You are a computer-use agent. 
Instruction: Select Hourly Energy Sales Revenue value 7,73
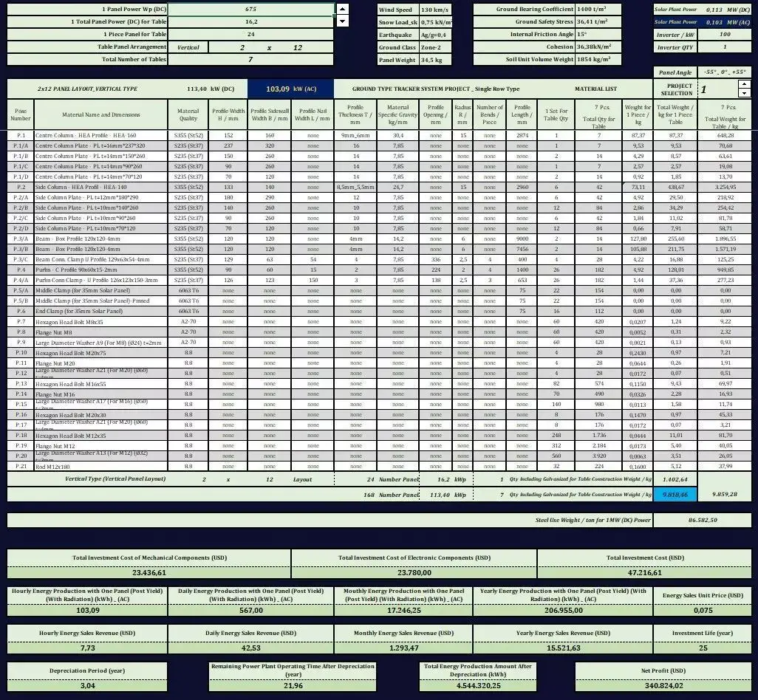(87, 648)
